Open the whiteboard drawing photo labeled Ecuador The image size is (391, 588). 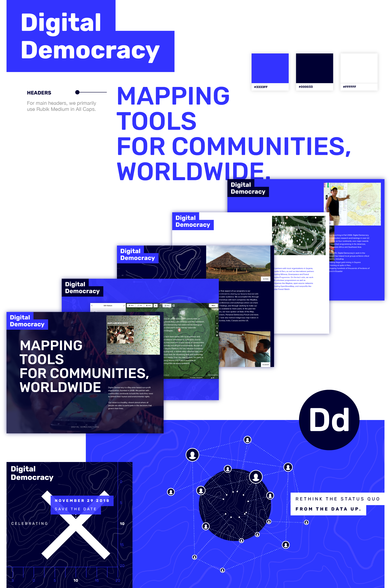click(245, 349)
